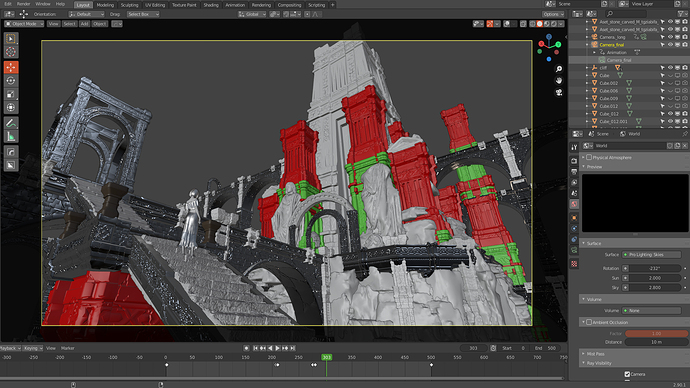Click the viewport pan hand icon
The width and height of the screenshot is (690, 388).
[x=559, y=81]
